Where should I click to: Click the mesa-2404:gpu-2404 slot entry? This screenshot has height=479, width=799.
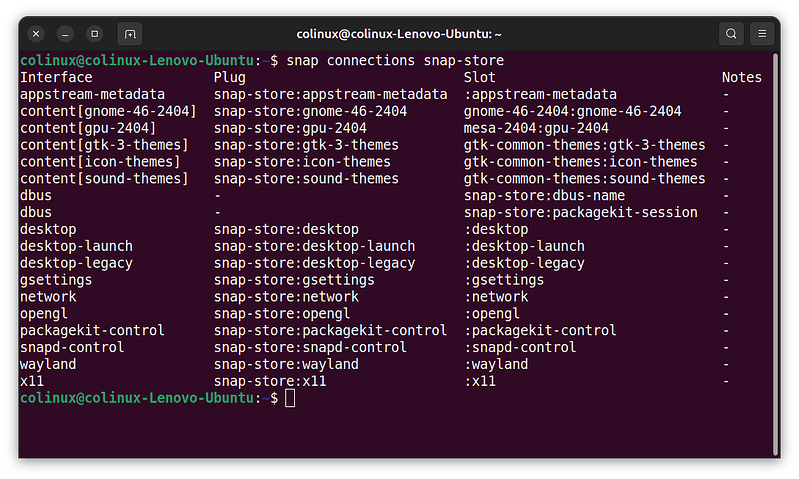pyautogui.click(x=536, y=128)
